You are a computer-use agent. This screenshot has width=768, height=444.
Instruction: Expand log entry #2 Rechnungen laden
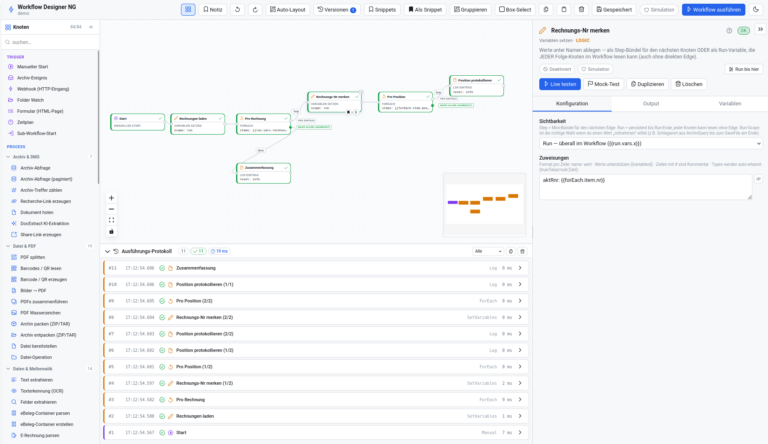click(316, 416)
